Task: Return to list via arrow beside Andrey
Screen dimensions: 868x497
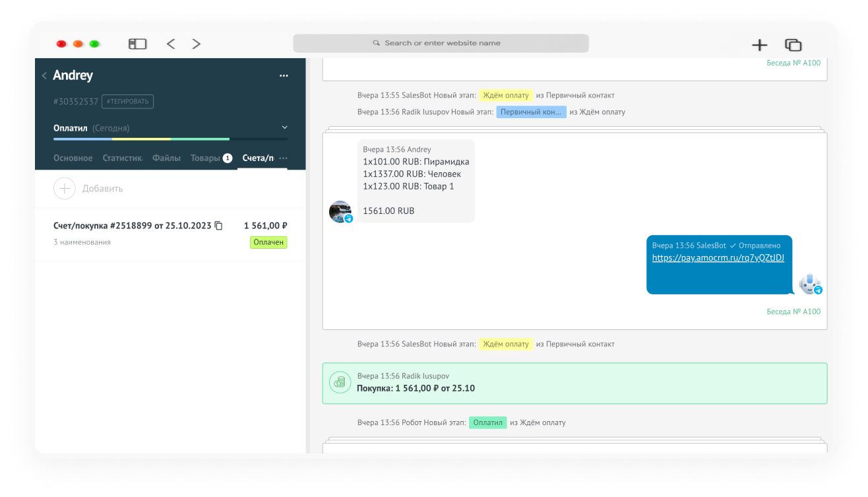Action: pyautogui.click(x=44, y=76)
